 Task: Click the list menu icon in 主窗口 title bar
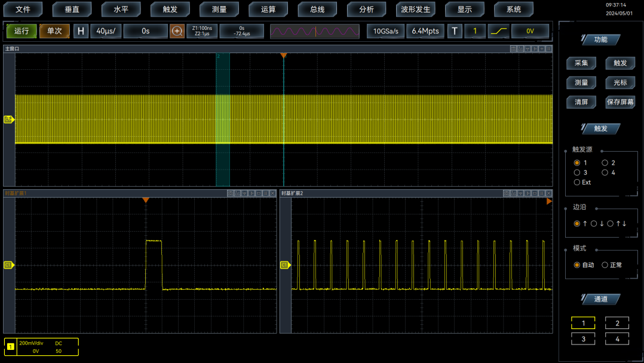pos(548,48)
